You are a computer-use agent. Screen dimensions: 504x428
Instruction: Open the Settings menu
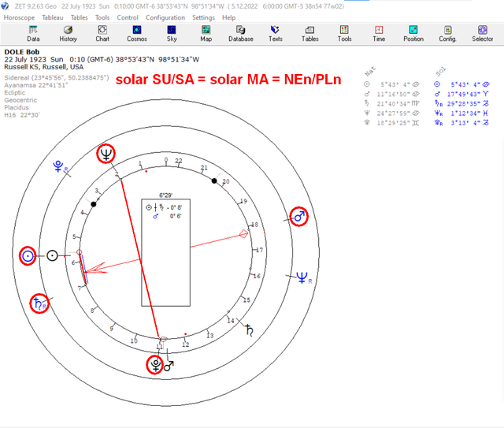pos(203,17)
